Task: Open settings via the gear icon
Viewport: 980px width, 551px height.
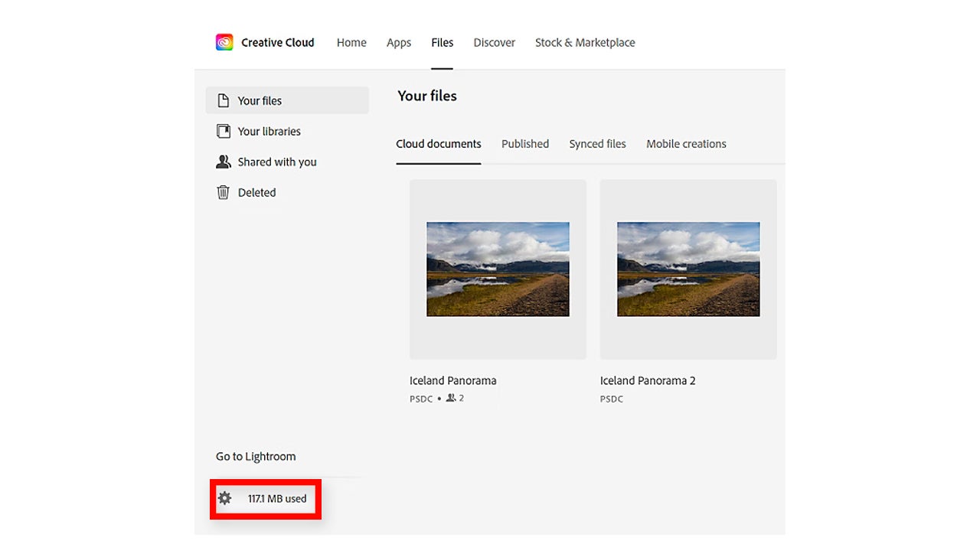Action: [x=224, y=498]
